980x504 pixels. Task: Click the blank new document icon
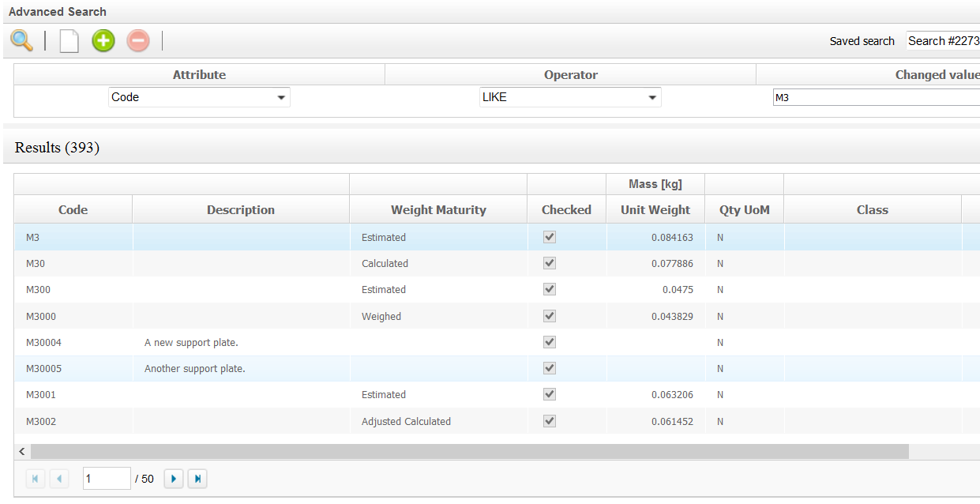(x=69, y=40)
